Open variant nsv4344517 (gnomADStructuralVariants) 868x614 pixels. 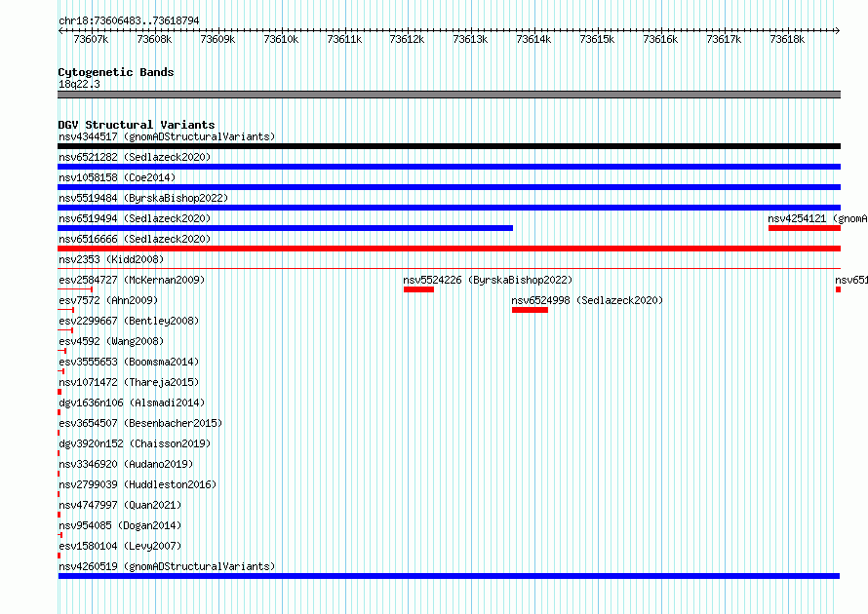pos(167,136)
